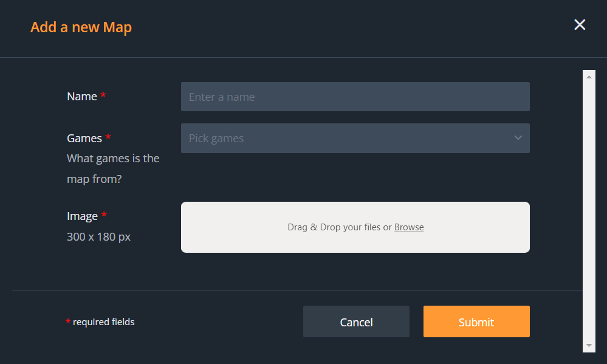
Task: Click the Add a new Map title
Action: coord(81,27)
